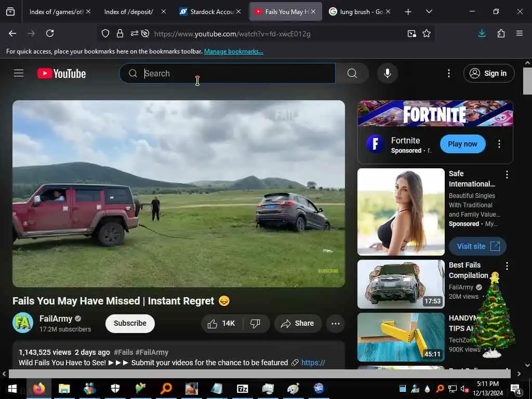
Task: Open options for Safe International ad
Action: 507,175
